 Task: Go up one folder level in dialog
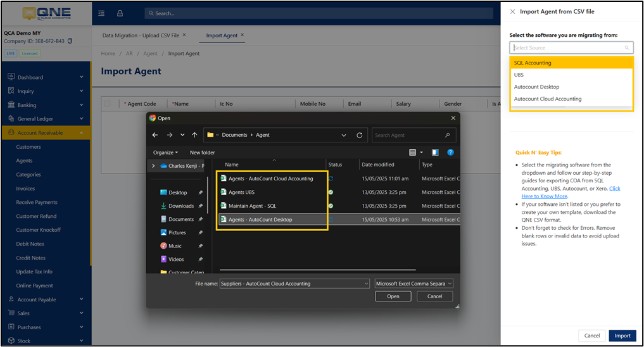point(194,135)
